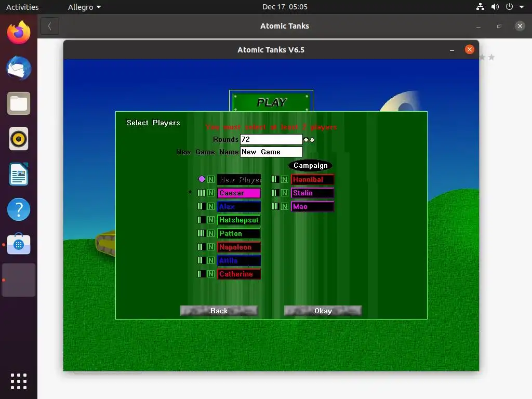Click the Rounds input field
This screenshot has width=532, height=399.
271,139
